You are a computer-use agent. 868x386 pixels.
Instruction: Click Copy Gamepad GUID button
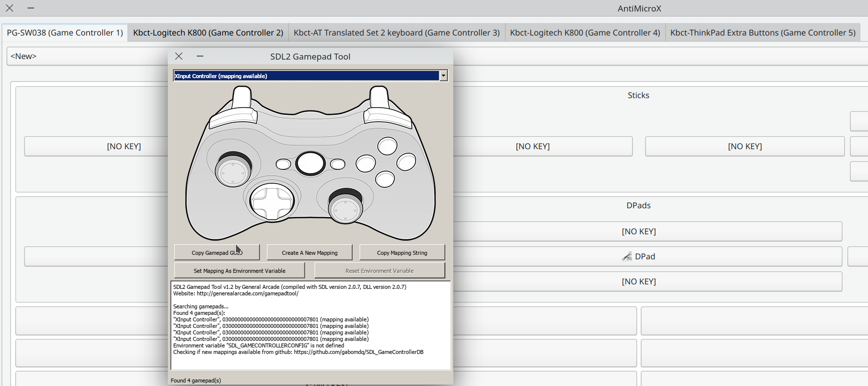tap(217, 252)
